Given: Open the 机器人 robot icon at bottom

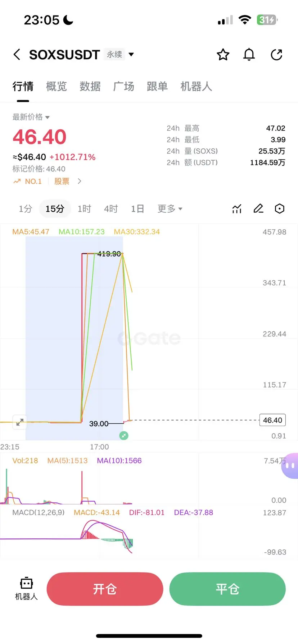Looking at the screenshot, I should pyautogui.click(x=26, y=588).
